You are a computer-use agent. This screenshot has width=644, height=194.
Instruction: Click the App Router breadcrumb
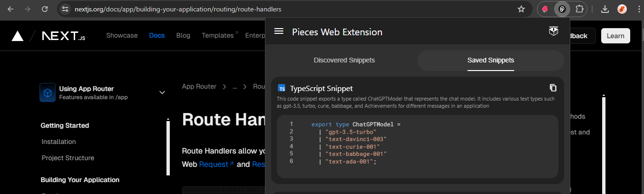199,86
